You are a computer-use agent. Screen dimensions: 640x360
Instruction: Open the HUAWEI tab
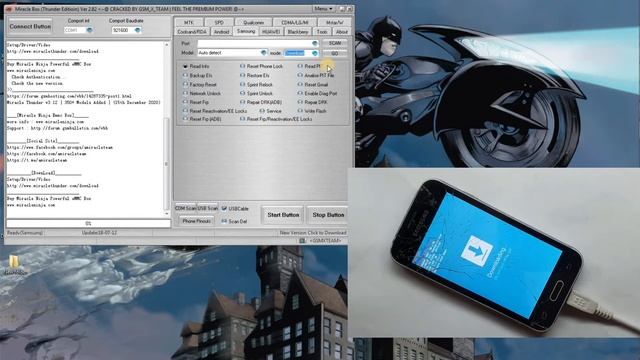(271, 31)
